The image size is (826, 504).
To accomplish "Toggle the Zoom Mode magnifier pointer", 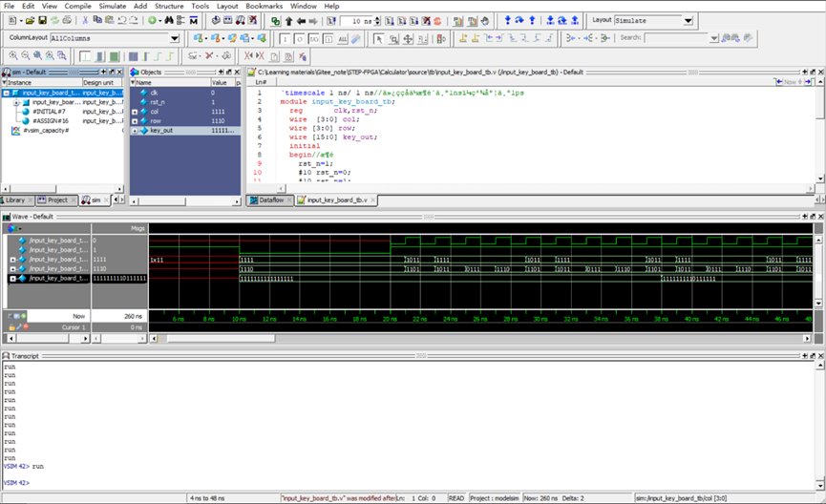I will tap(393, 39).
